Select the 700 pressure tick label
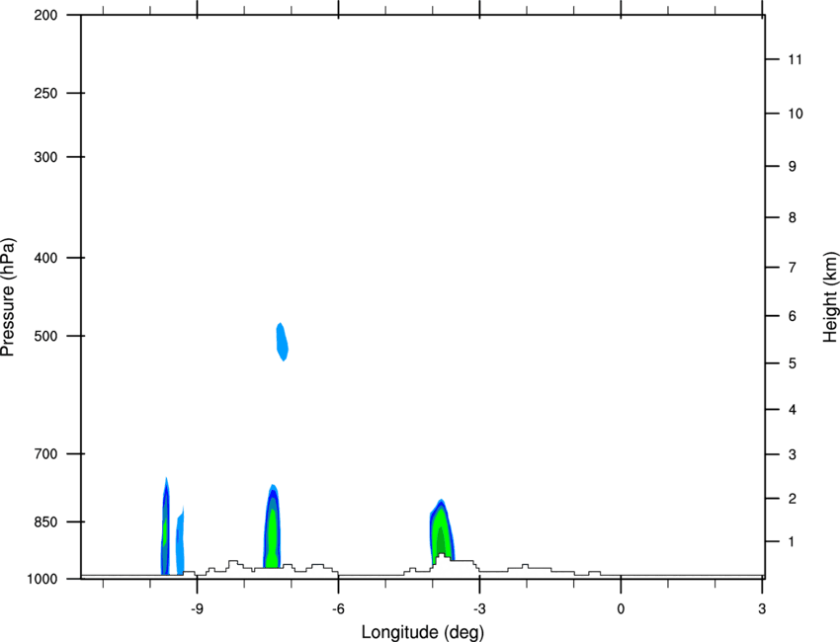Screen dimensions: 840x642 click(45, 454)
